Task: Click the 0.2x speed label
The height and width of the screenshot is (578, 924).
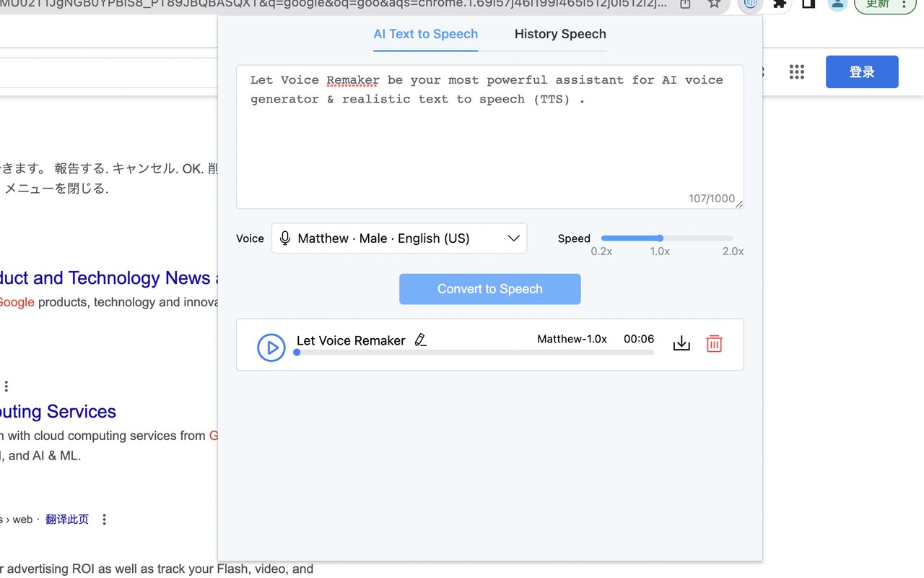Action: (x=601, y=251)
